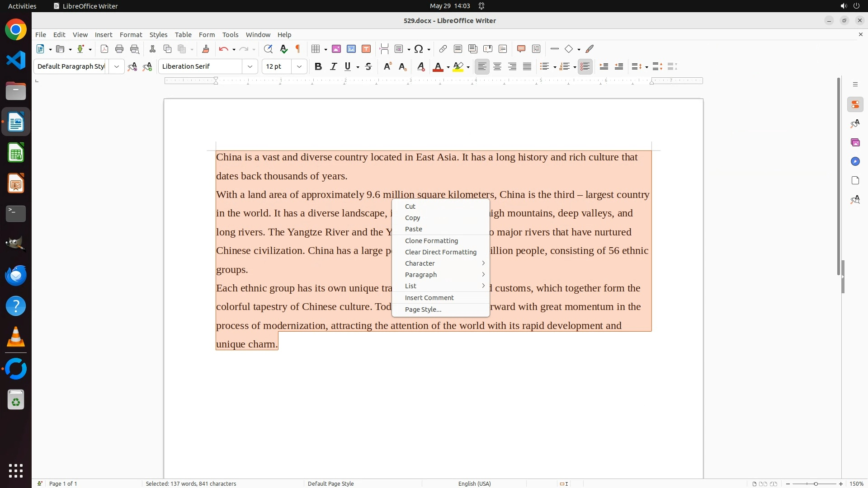The height and width of the screenshot is (488, 868).
Task: Toggle formatting marks pilcrow button
Action: click(x=298, y=49)
